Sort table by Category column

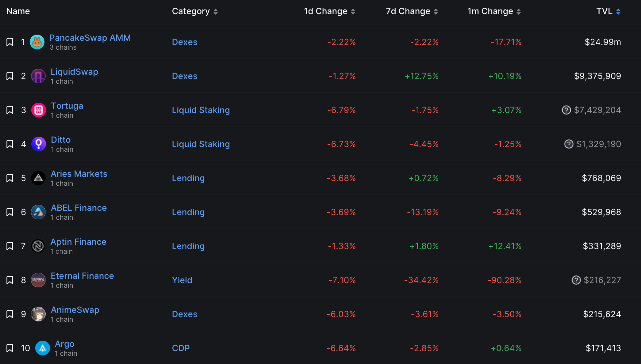click(x=195, y=11)
